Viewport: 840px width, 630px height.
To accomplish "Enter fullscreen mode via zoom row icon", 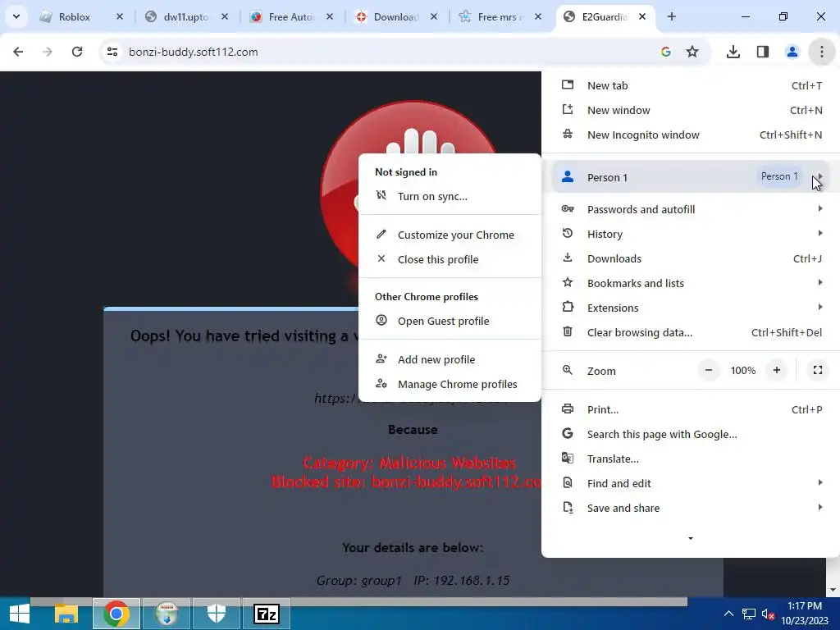I will [x=818, y=370].
